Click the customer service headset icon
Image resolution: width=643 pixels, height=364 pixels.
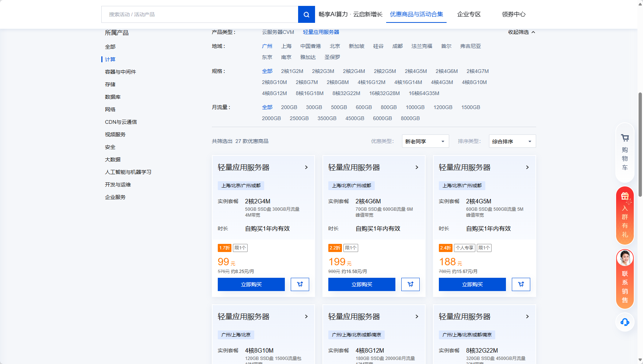pyautogui.click(x=624, y=322)
